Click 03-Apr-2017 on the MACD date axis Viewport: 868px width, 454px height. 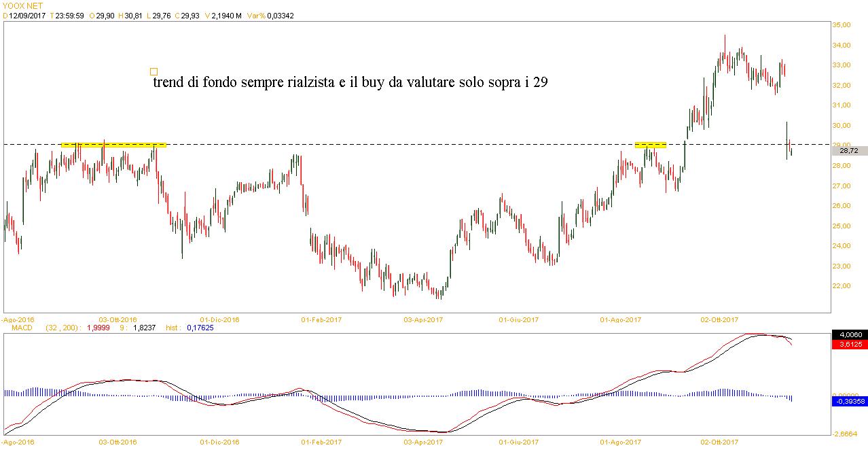click(424, 442)
